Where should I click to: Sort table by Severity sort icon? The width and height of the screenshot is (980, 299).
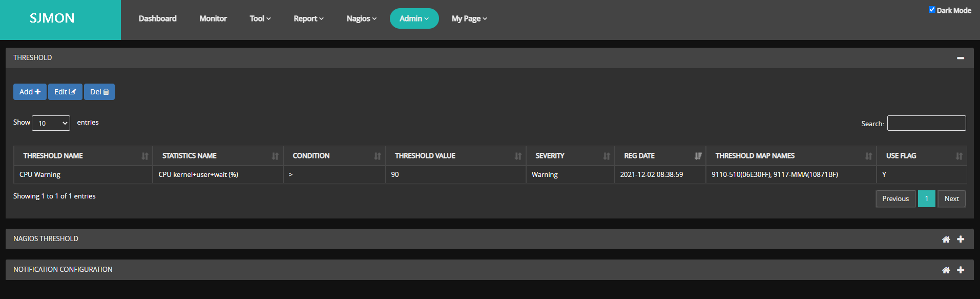tap(607, 156)
